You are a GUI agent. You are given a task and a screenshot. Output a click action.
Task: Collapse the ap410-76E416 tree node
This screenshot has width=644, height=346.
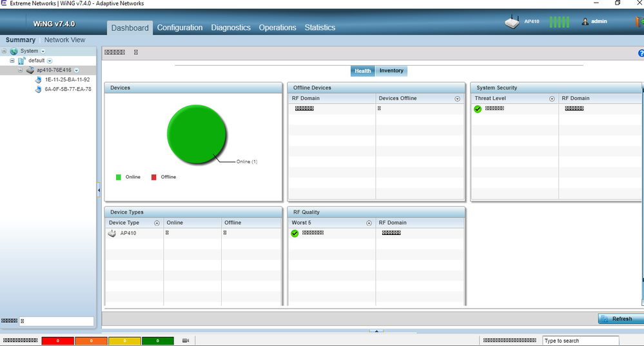pos(20,70)
